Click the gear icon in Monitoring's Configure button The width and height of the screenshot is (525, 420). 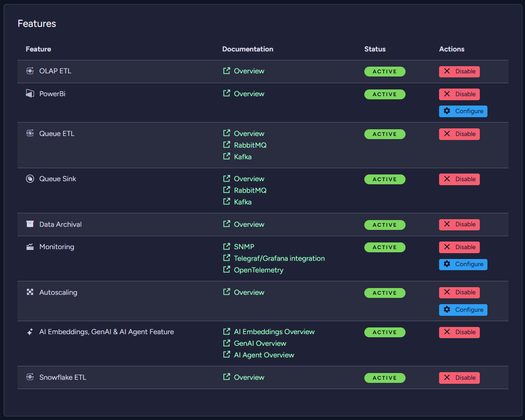pos(447,264)
